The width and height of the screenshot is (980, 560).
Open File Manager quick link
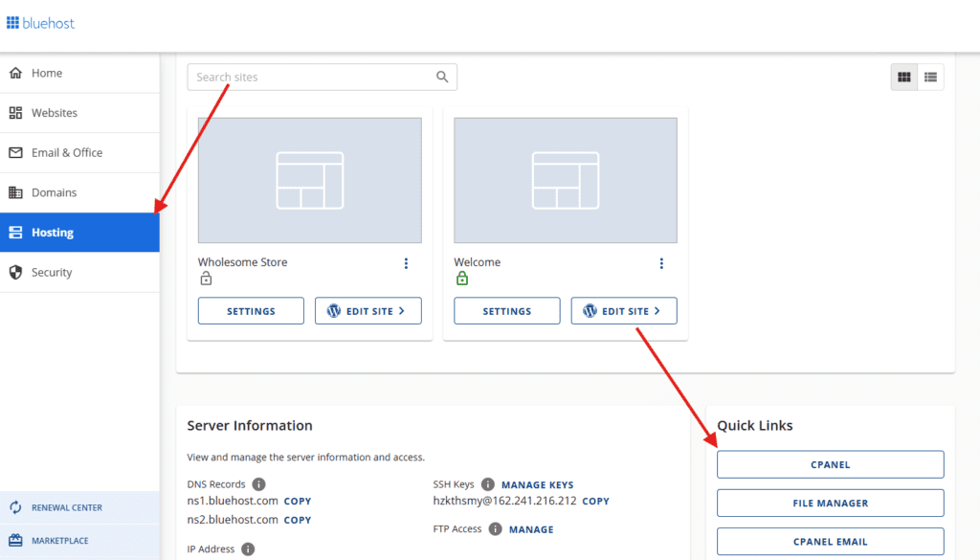click(x=830, y=504)
